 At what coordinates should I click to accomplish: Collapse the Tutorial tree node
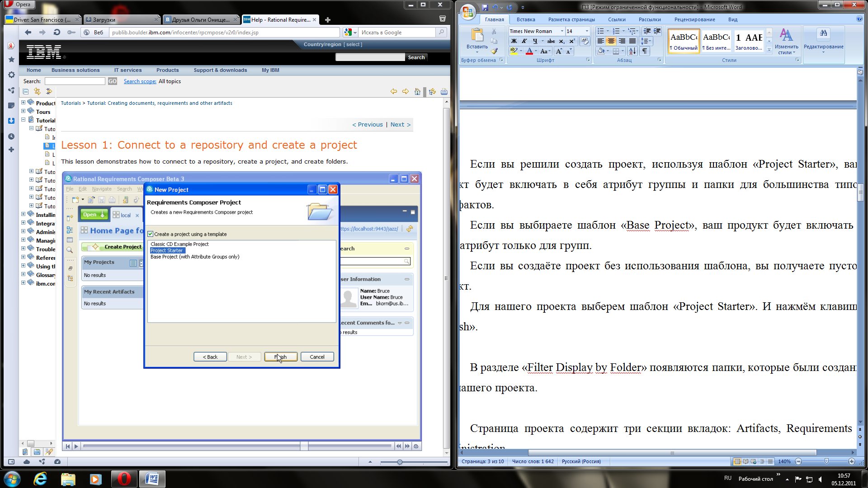(24, 120)
